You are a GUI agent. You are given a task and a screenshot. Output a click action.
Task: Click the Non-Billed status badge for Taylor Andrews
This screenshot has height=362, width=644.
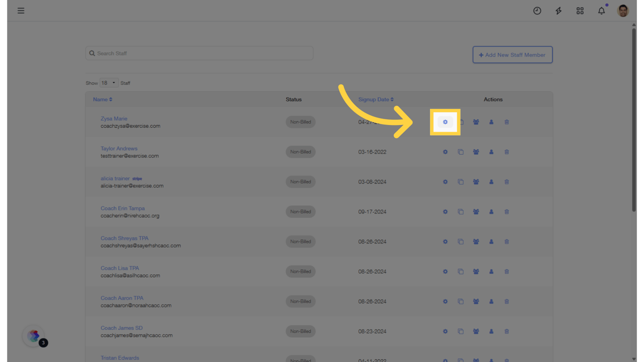(x=300, y=152)
